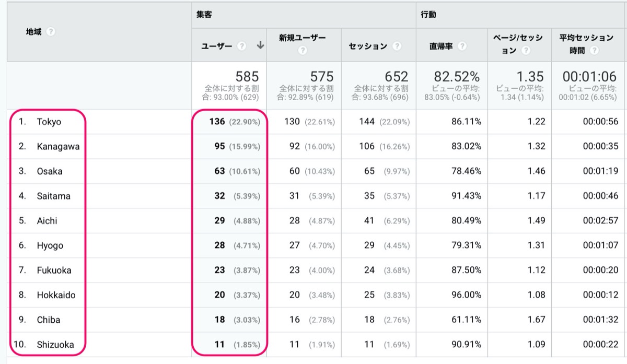Click the help icon for ページ/セッション

[526, 51]
